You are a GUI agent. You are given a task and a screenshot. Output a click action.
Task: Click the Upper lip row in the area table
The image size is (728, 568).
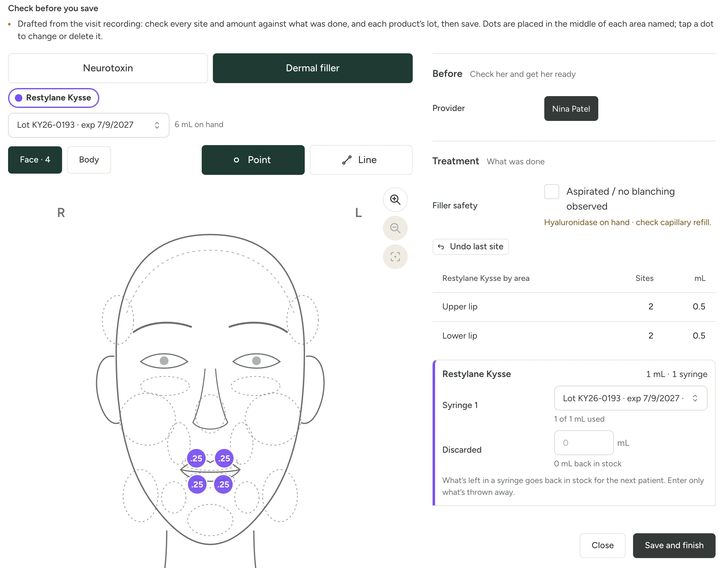pos(574,307)
